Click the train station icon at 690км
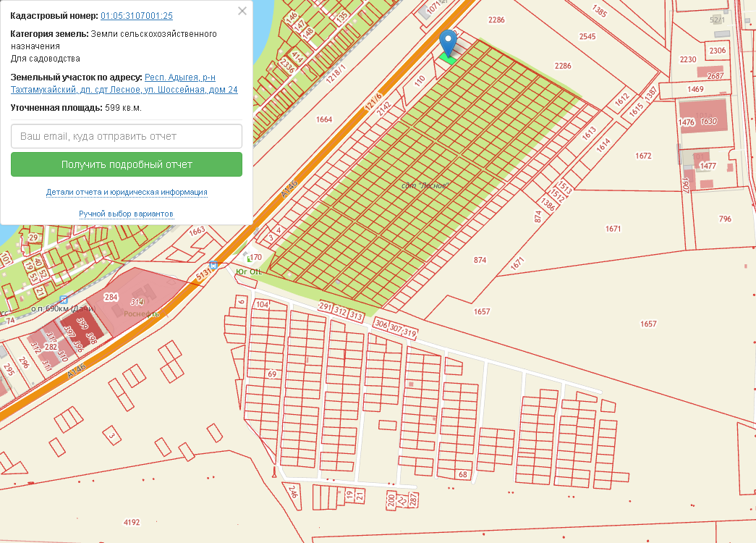 coord(63,300)
